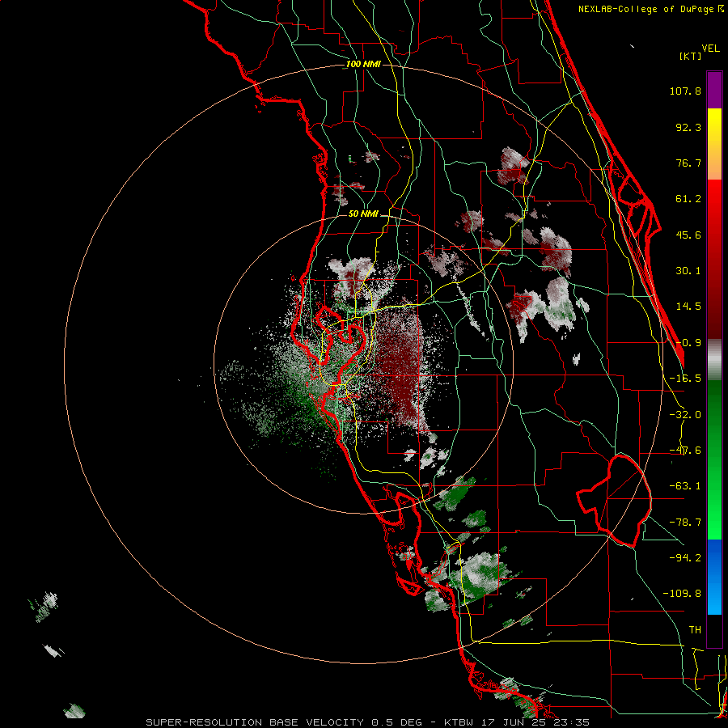Pick the purple segment of the color bar
The width and height of the screenshot is (728, 728).
pos(714,90)
